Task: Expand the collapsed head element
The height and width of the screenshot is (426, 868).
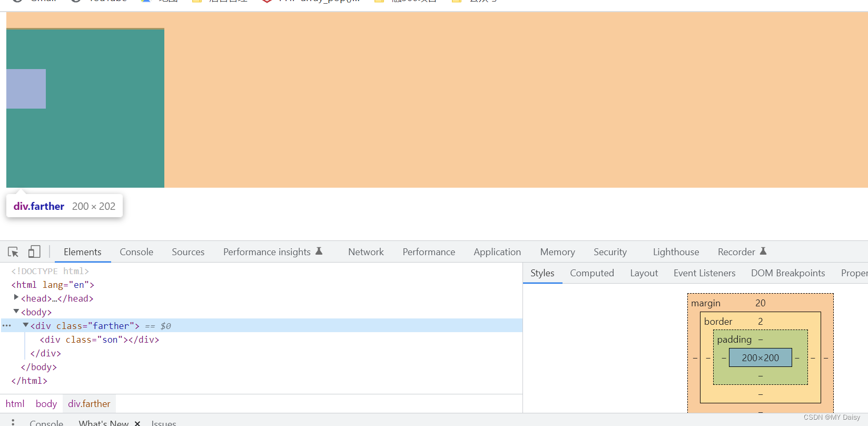Action: point(16,298)
